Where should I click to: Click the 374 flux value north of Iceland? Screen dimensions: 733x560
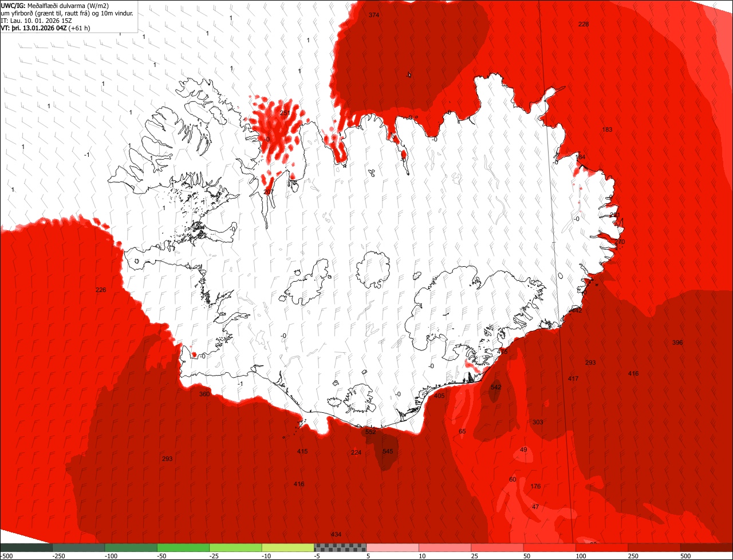374,15
